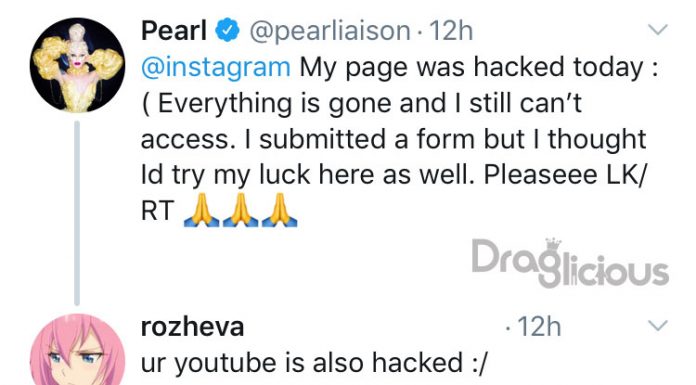The height and width of the screenshot is (385, 696).
Task: Click the last praying hands emoji
Action: pos(280,210)
